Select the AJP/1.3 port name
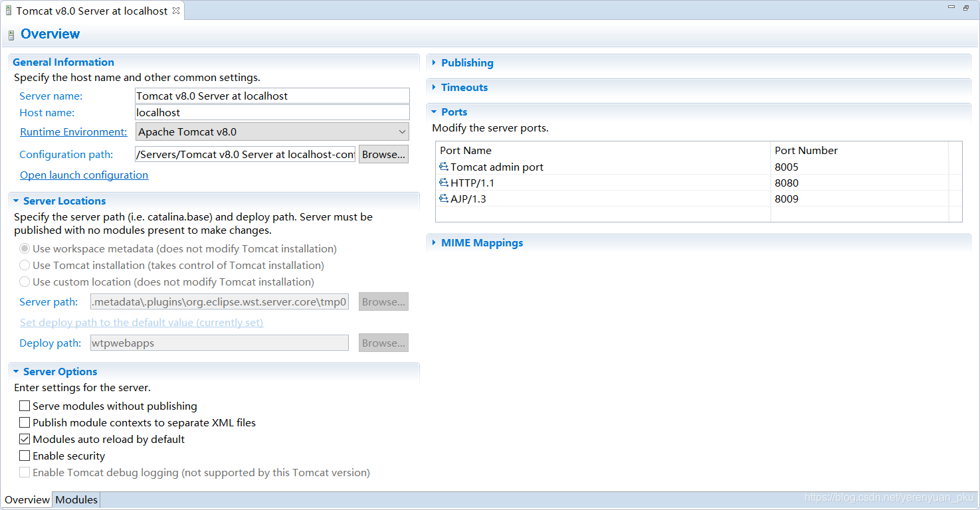Screen dimensions: 980x510 tap(468, 199)
